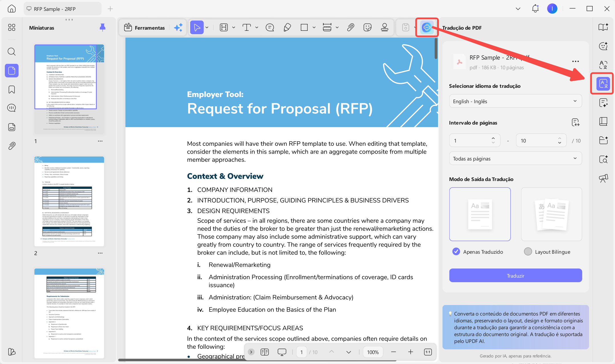The height and width of the screenshot is (364, 615).
Task: Open the swap page range icon
Action: click(x=575, y=123)
